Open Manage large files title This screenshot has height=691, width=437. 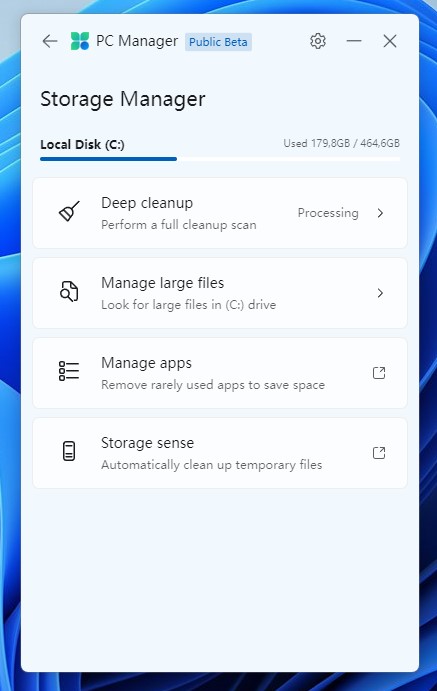[x=163, y=283]
